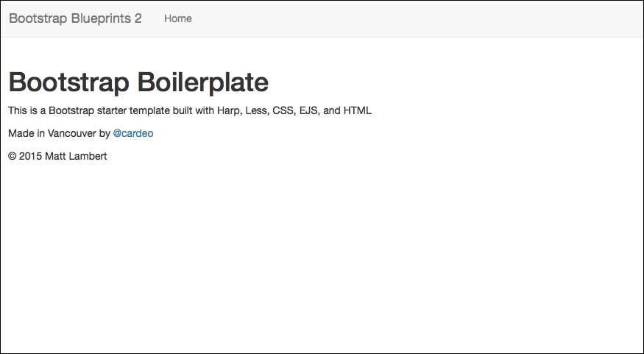Click the word Vancouver in the footer line
Viewport: 644px width, 354px height.
[71, 133]
